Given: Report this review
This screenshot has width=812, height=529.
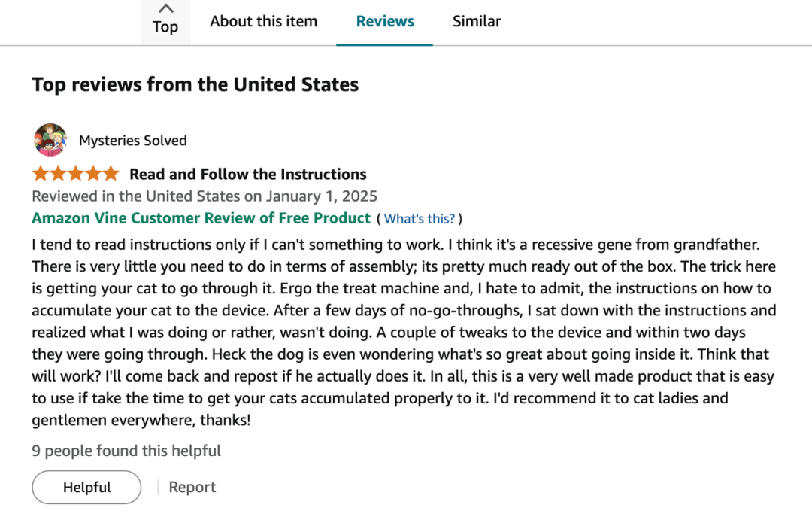Looking at the screenshot, I should point(192,487).
